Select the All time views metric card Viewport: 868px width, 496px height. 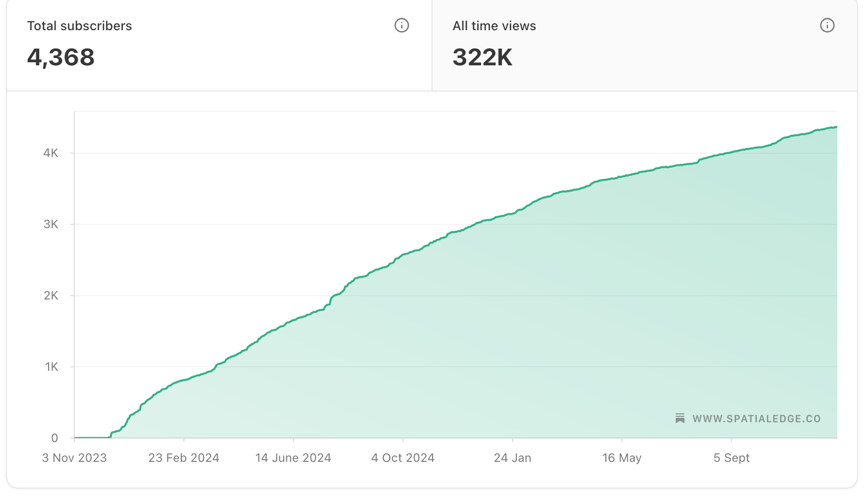coord(644,45)
